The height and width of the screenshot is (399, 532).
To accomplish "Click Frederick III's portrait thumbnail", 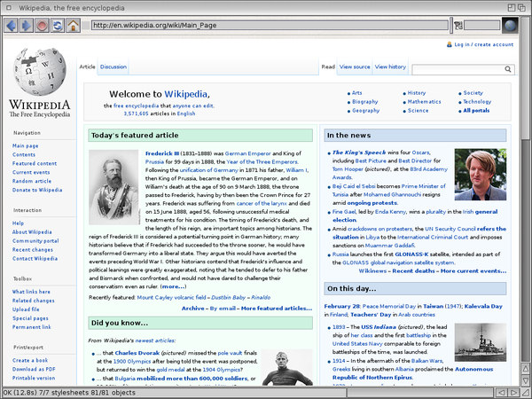I will (x=113, y=187).
